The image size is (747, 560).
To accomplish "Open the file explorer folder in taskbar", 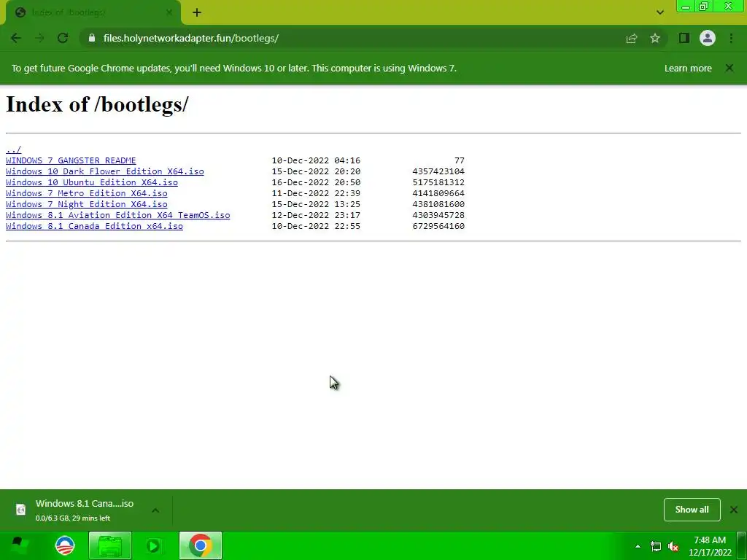I will tap(110, 545).
